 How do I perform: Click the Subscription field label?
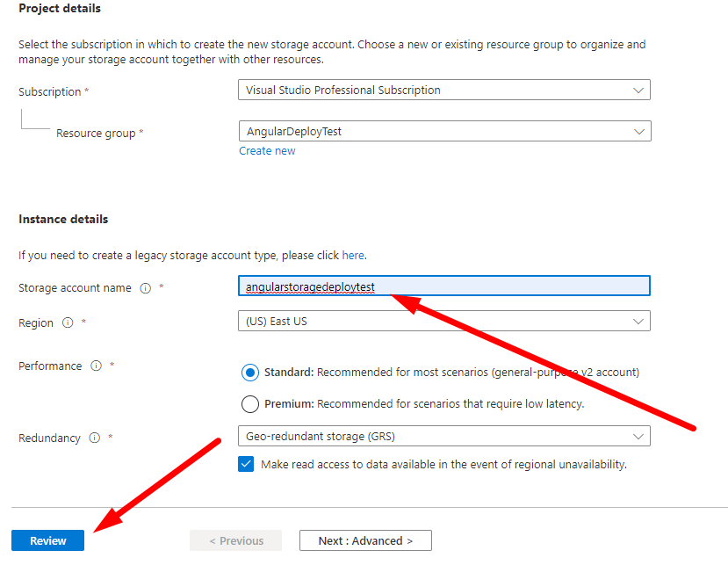tap(49, 91)
